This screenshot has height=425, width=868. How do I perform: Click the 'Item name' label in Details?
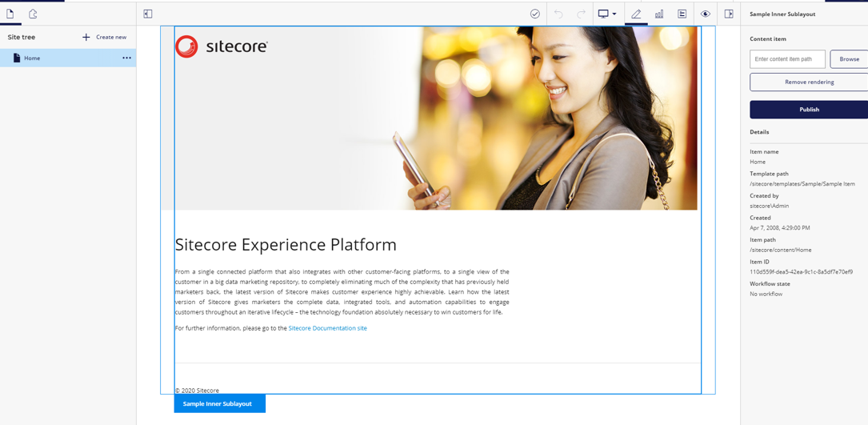pyautogui.click(x=764, y=151)
